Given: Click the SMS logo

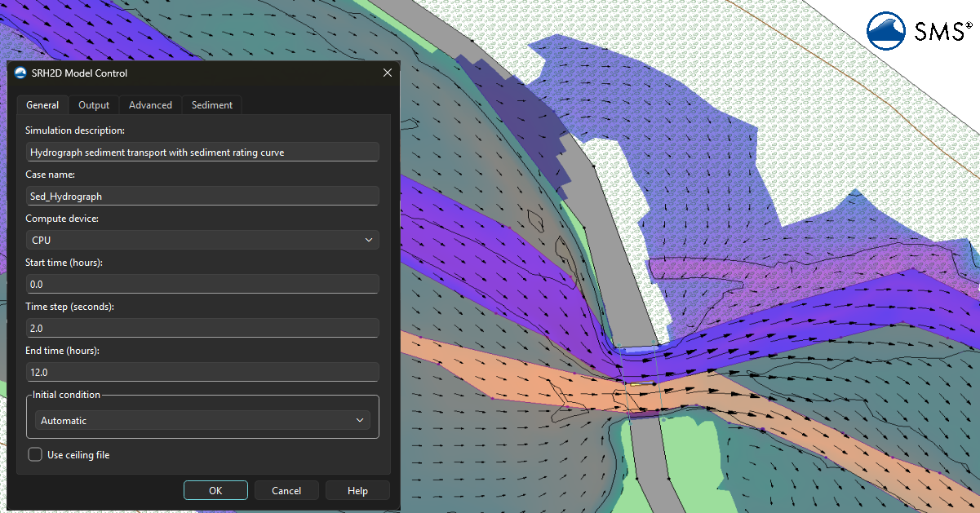Looking at the screenshot, I should (x=918, y=32).
